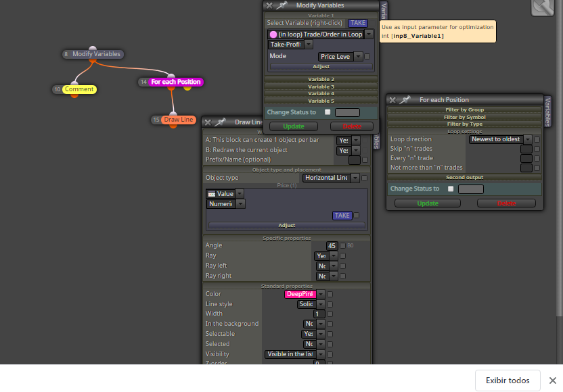Image resolution: width=563 pixels, height=392 pixels.
Task: Toggle checkbox next to Object type
Action: [365, 178]
